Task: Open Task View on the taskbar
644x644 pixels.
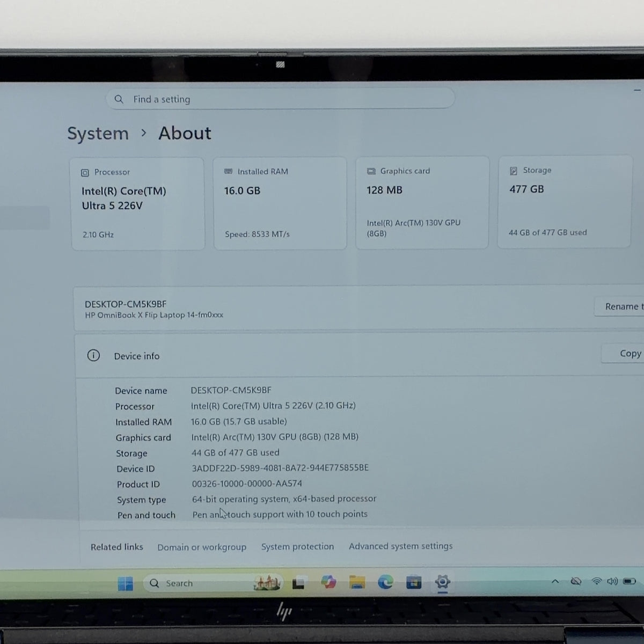Action: [x=299, y=583]
